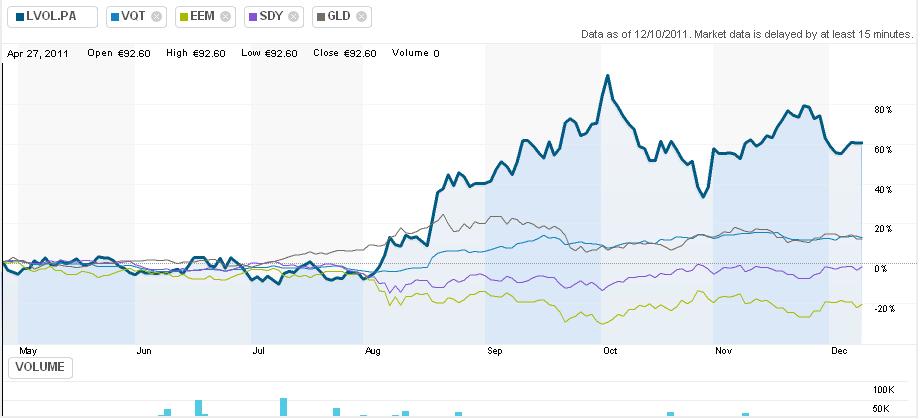The width and height of the screenshot is (920, 419).
Task: Select the LVOL.PA ticker label
Action: (50, 17)
